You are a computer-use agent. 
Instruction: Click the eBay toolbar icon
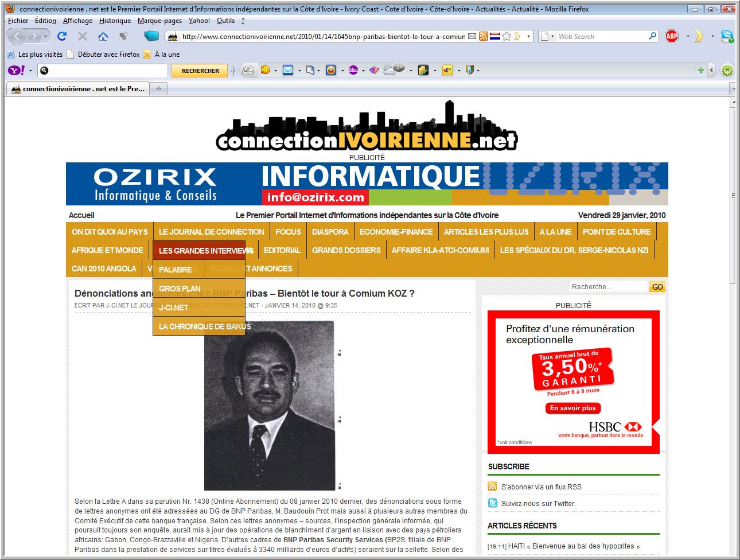pos(447,70)
